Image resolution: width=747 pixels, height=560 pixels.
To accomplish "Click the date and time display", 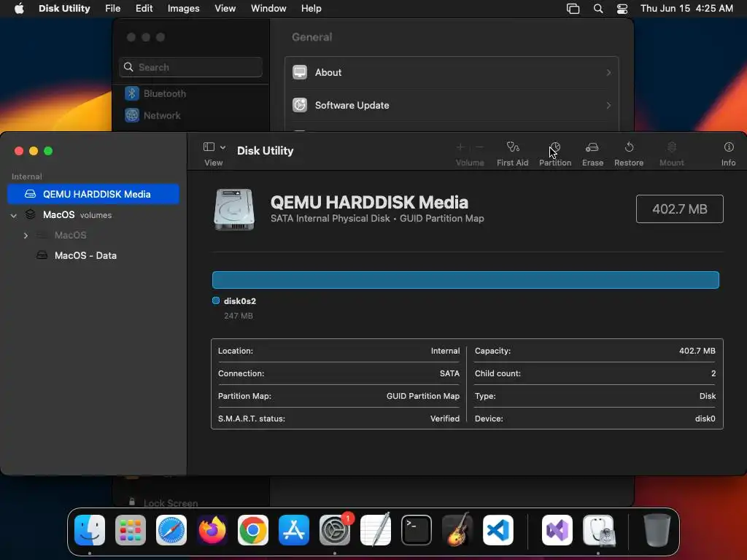I will (686, 9).
